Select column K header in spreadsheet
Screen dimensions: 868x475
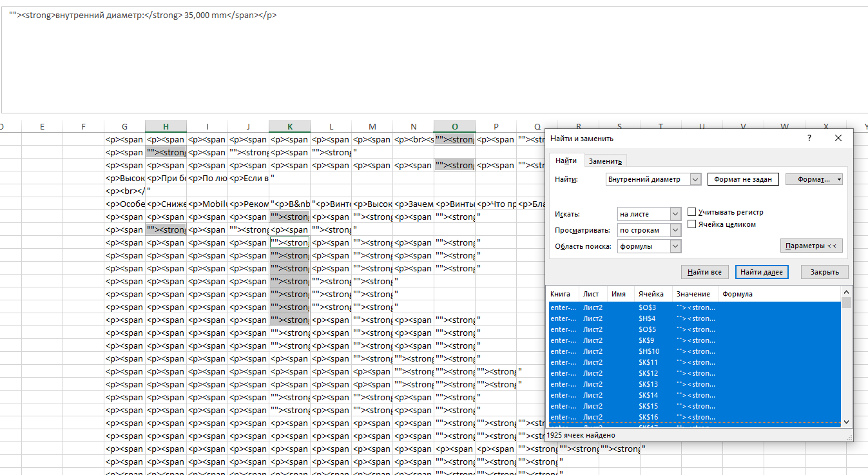pos(289,126)
